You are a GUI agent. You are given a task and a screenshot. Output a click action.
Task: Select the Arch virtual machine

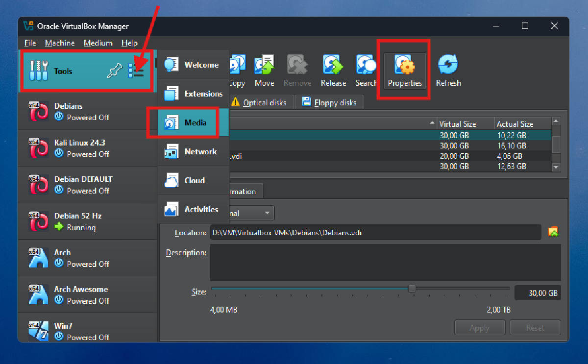(88, 258)
